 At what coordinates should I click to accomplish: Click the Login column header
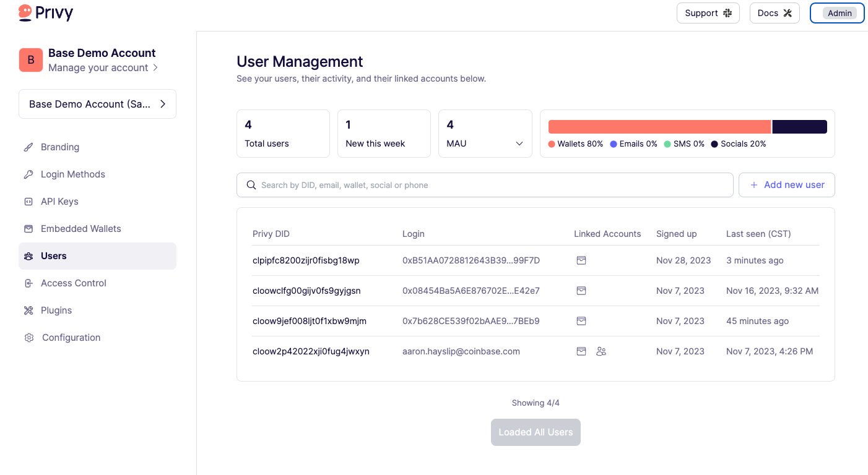click(414, 234)
